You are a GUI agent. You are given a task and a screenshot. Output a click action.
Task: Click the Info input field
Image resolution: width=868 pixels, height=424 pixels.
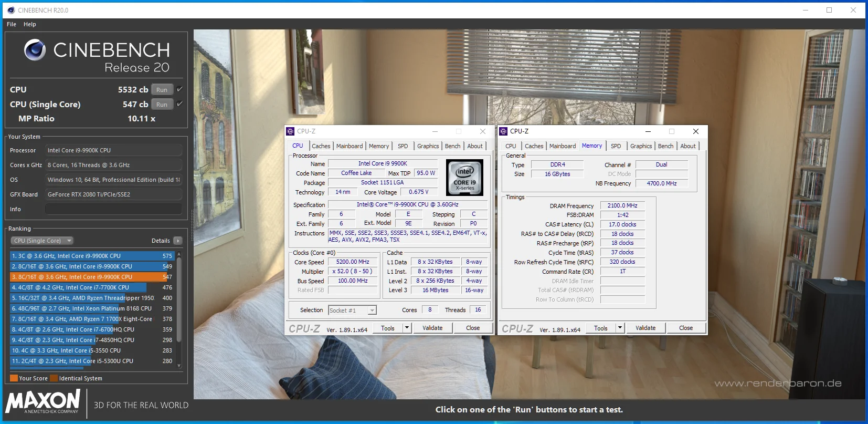[113, 209]
